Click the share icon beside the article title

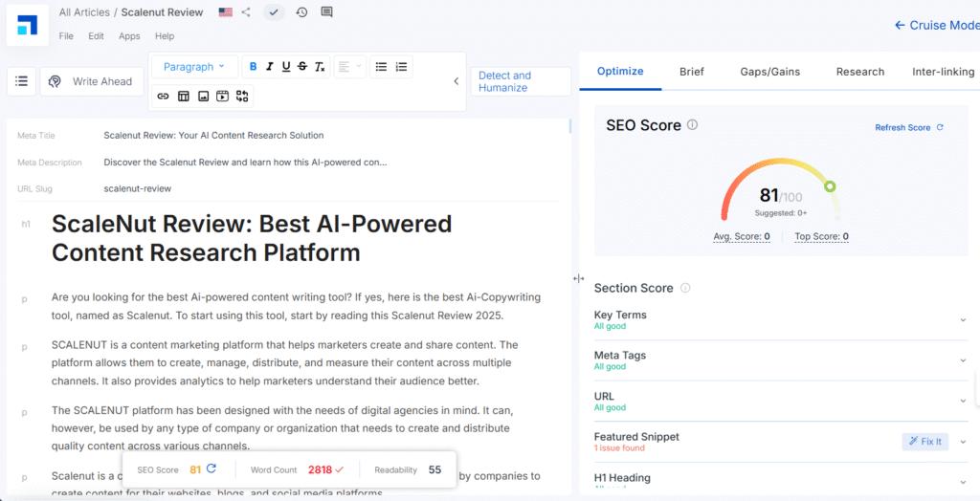[x=246, y=11]
